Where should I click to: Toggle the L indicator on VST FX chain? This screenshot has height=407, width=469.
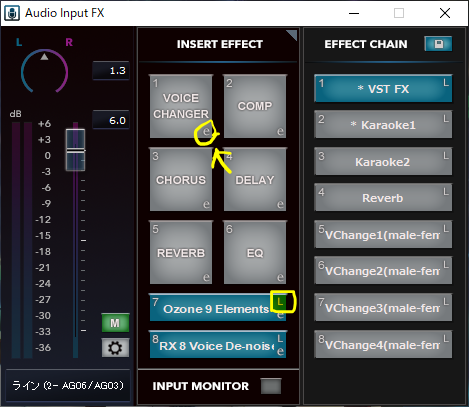(x=446, y=83)
